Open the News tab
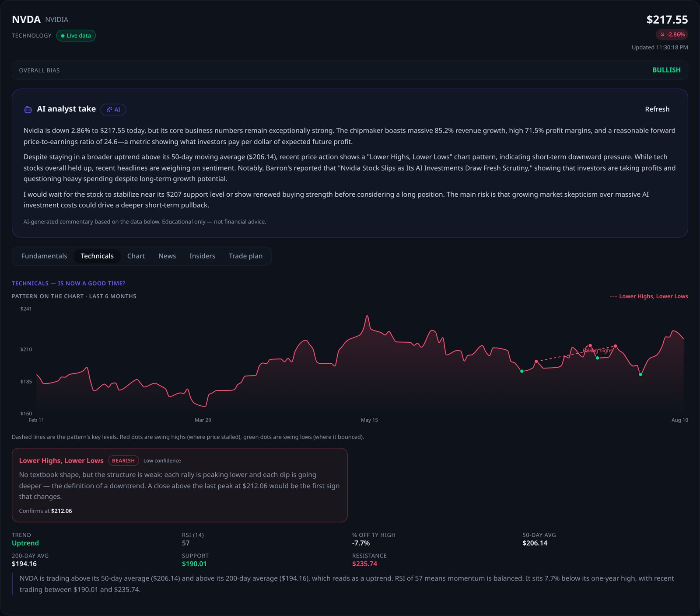 click(x=167, y=256)
